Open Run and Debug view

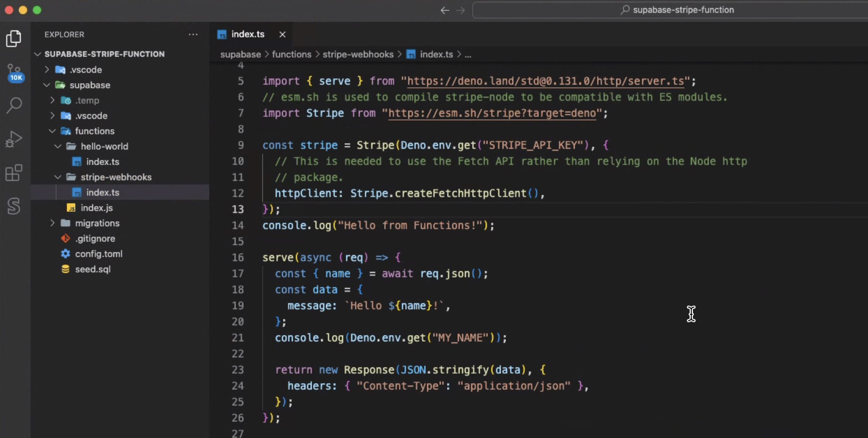click(14, 139)
